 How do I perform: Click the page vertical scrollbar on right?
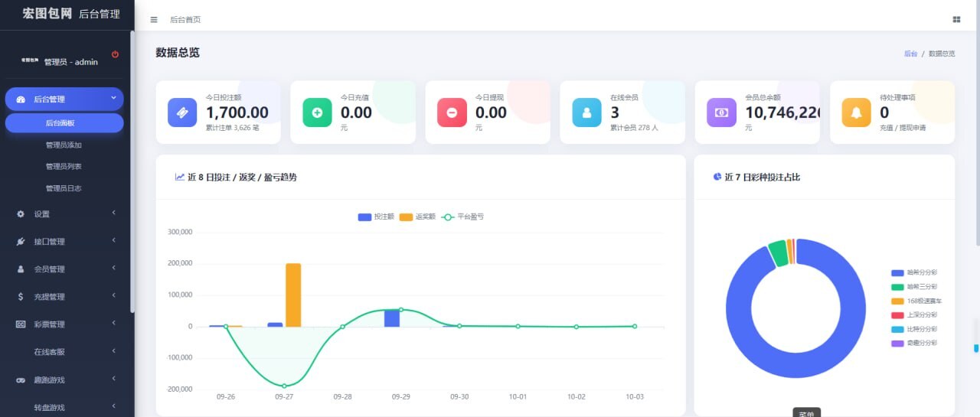976,122
